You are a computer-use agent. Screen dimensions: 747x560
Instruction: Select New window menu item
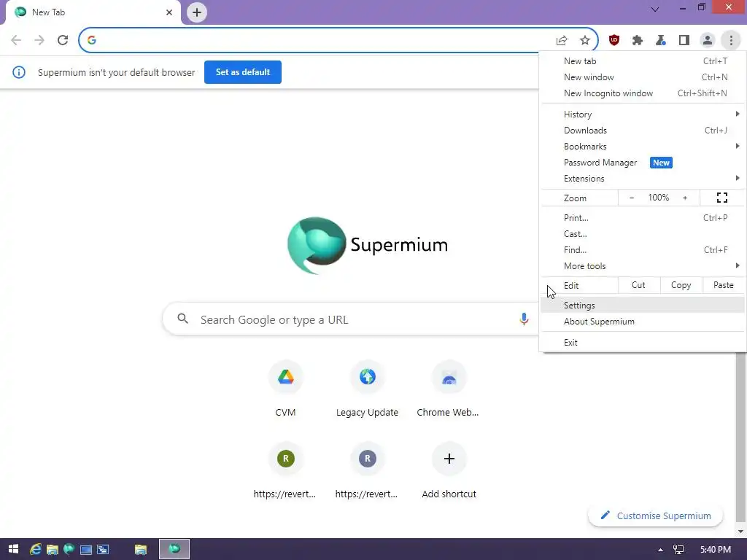point(642,77)
